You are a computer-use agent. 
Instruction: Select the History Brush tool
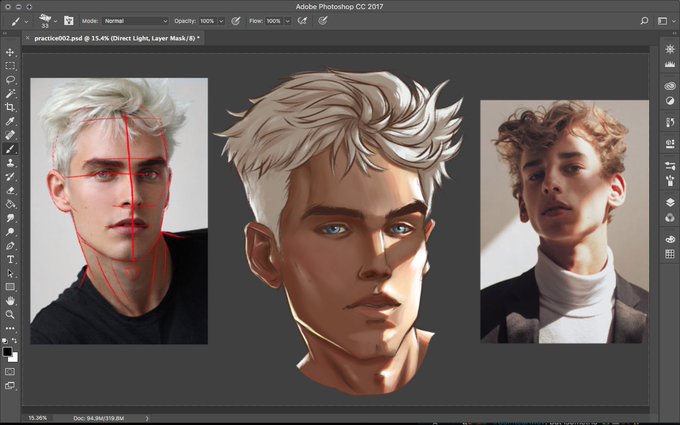tap(10, 177)
